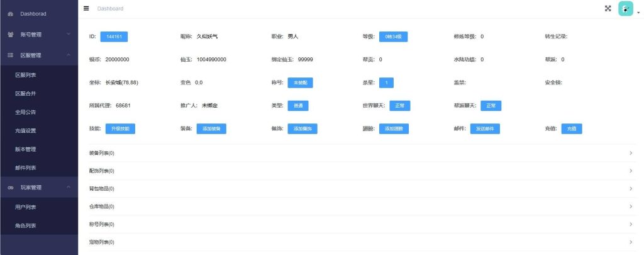This screenshot has height=255, width=644.
Task: Toggle 帮派聊天 正常 status button
Action: 491,106
